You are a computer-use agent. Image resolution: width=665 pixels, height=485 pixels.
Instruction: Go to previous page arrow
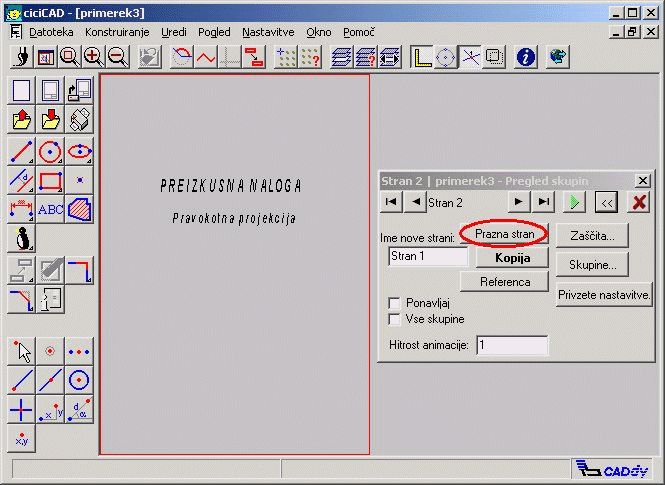pyautogui.click(x=416, y=202)
